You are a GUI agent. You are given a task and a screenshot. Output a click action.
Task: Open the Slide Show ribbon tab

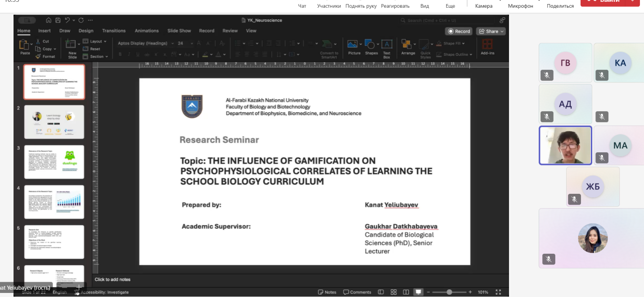[x=179, y=31]
